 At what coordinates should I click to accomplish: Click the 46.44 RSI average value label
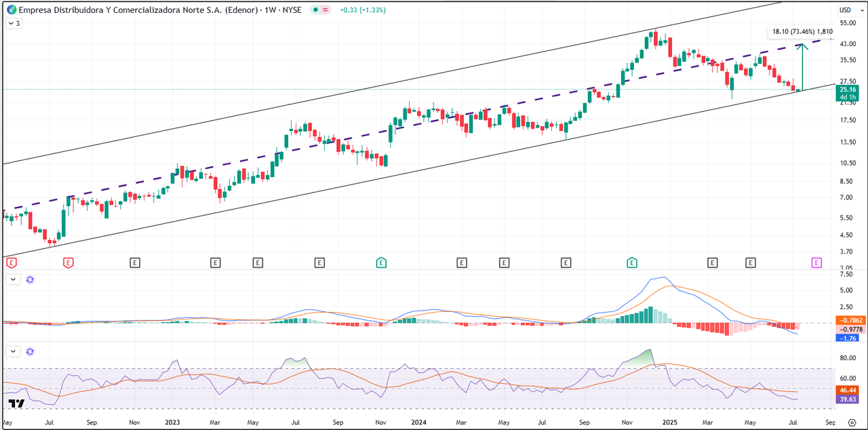tap(848, 391)
